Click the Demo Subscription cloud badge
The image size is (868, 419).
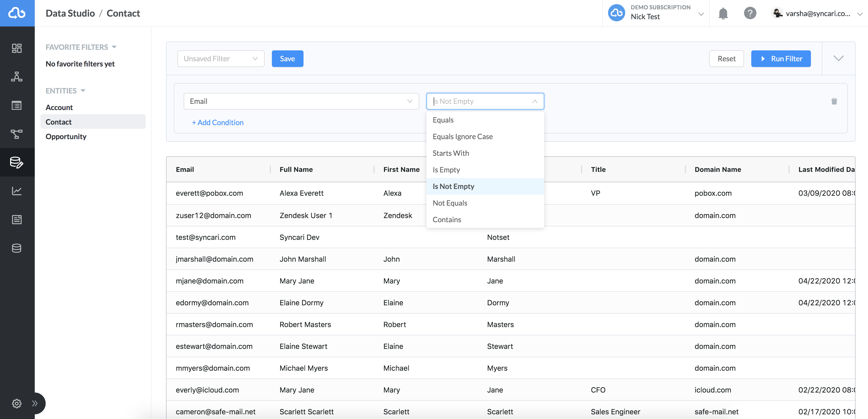tap(616, 13)
